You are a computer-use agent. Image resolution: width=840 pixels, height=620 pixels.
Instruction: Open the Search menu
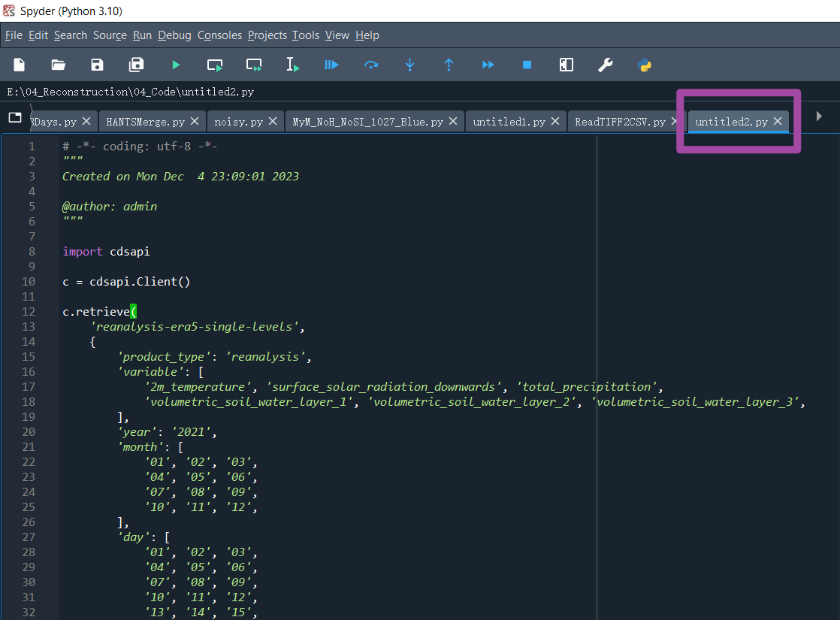70,35
